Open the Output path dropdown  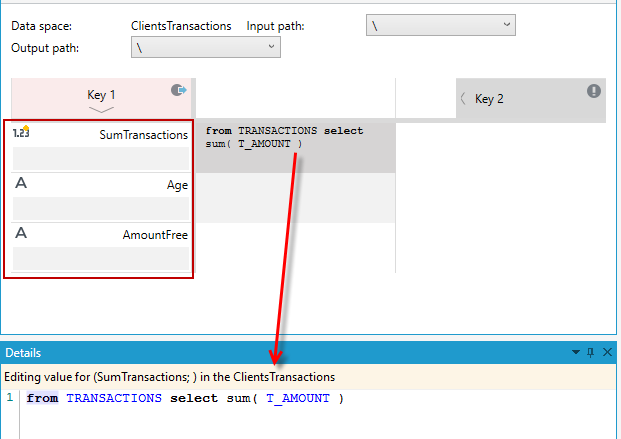[x=206, y=47]
